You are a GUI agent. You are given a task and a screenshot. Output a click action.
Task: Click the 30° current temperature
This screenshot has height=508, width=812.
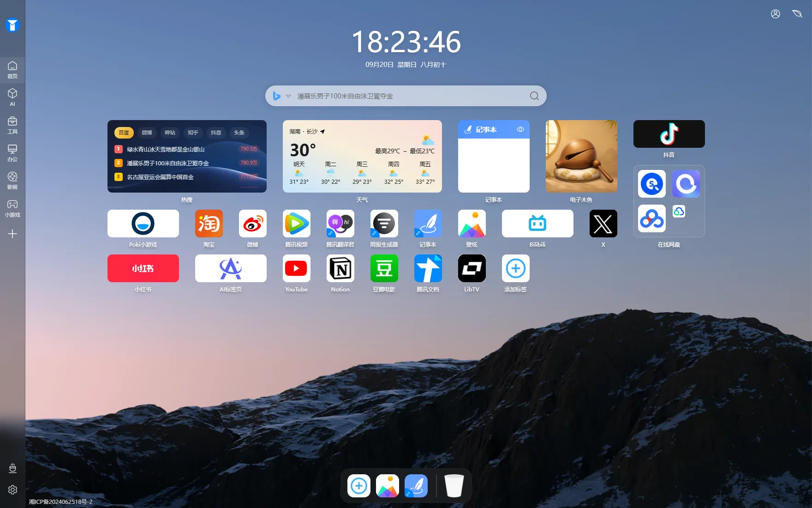click(303, 150)
